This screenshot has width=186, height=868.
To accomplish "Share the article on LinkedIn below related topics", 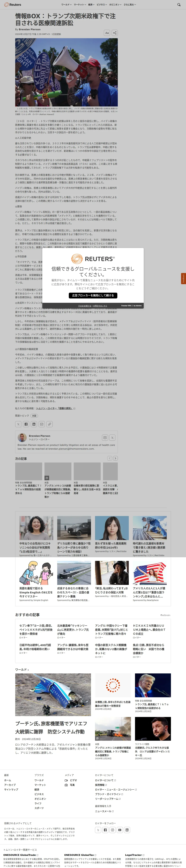I will (x=34, y=424).
